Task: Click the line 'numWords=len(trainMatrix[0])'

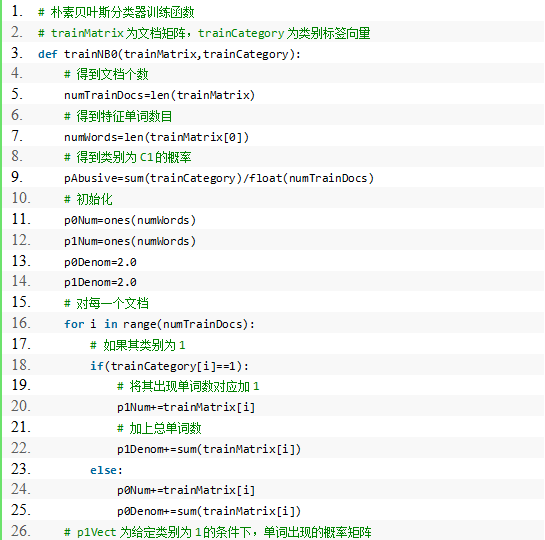Action: (x=156, y=137)
